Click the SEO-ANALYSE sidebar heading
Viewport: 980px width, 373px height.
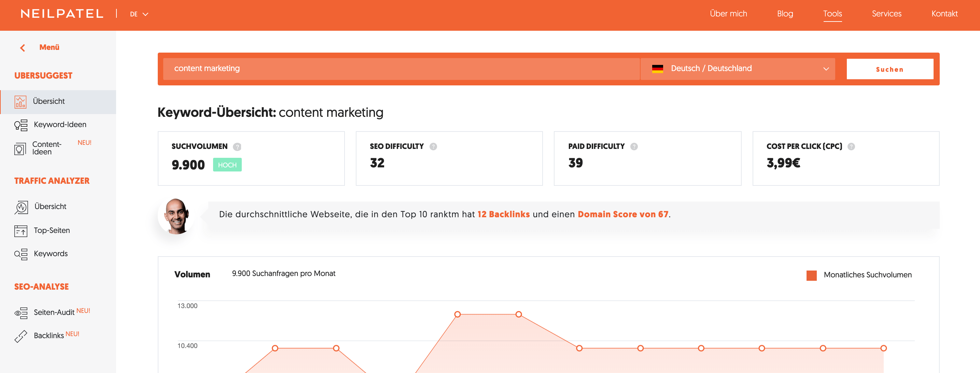[41, 287]
